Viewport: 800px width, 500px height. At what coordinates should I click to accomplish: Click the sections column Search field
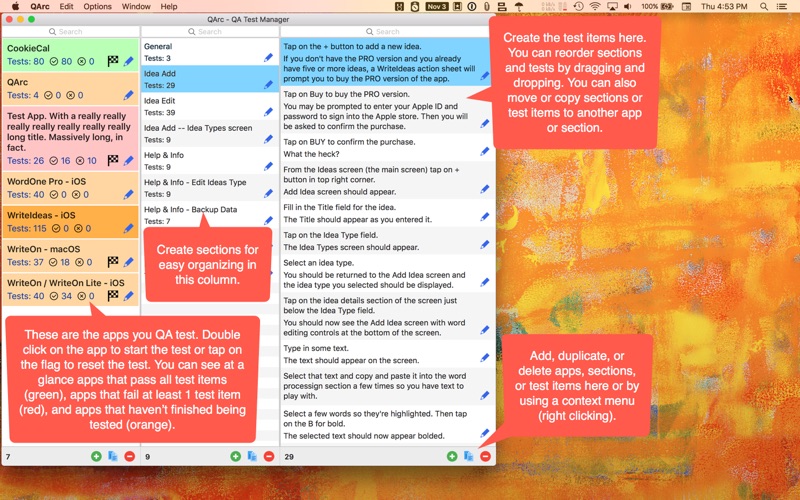click(210, 32)
